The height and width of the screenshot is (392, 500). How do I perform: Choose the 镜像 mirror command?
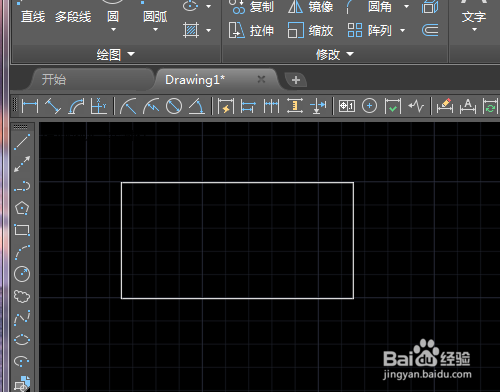click(x=311, y=7)
